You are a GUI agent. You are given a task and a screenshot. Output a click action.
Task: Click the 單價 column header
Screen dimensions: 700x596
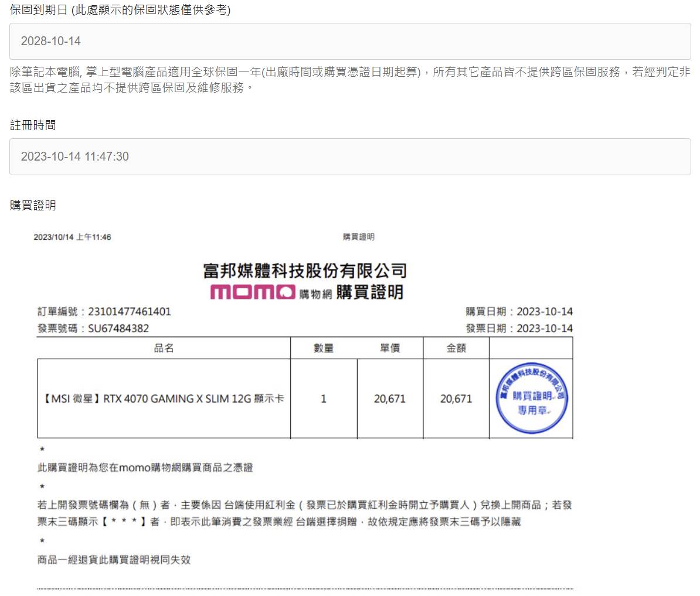pyautogui.click(x=390, y=348)
